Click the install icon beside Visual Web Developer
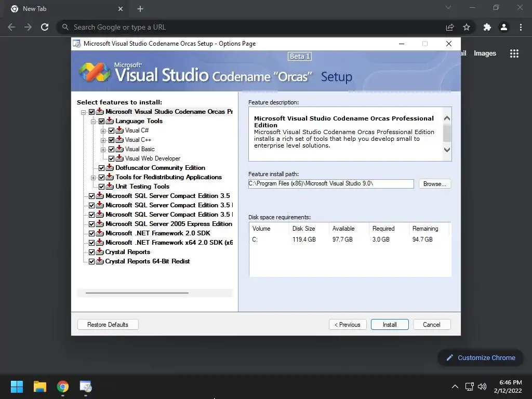The width and height of the screenshot is (532, 399). 119,158
